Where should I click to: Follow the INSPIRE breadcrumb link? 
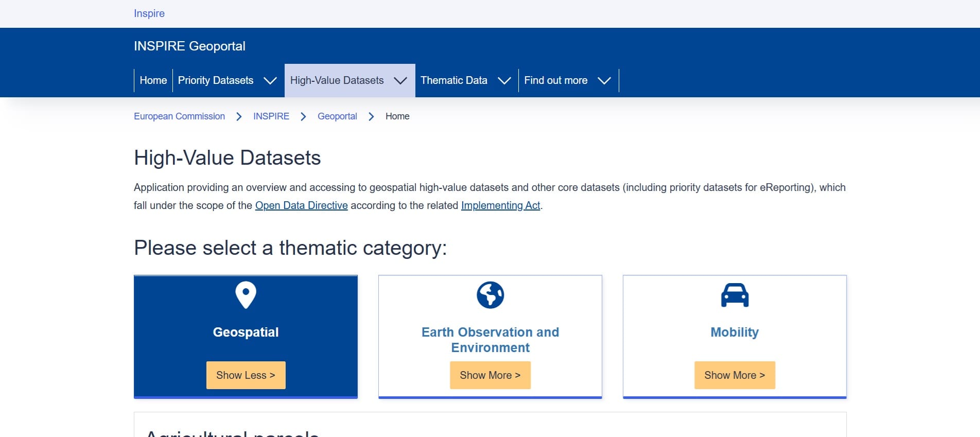pyautogui.click(x=271, y=116)
